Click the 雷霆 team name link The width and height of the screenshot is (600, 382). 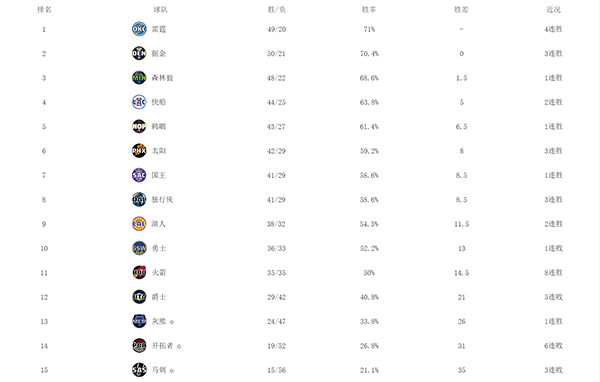tap(159, 29)
